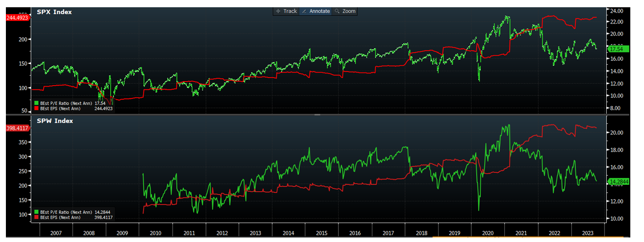The image size is (644, 242).
Task: Activate the Track crosshair tool
Action: click(286, 11)
